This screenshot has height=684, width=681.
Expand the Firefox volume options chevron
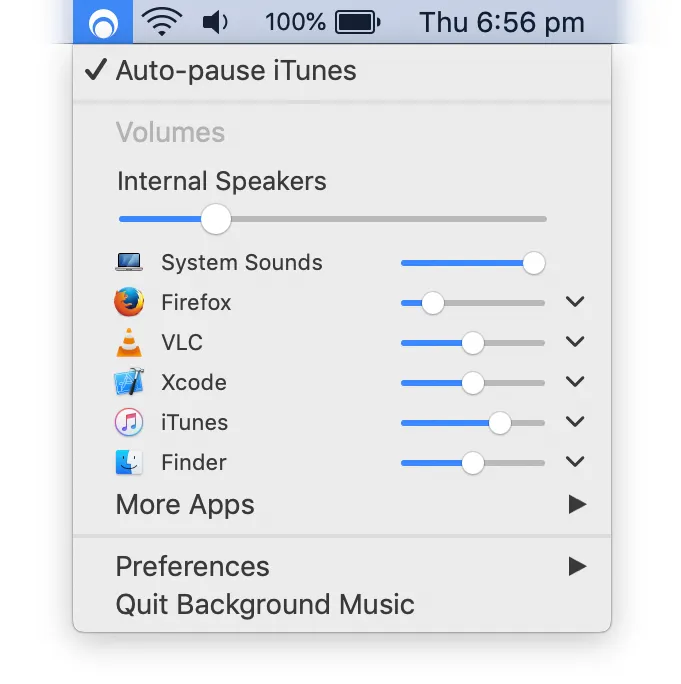(x=574, y=302)
